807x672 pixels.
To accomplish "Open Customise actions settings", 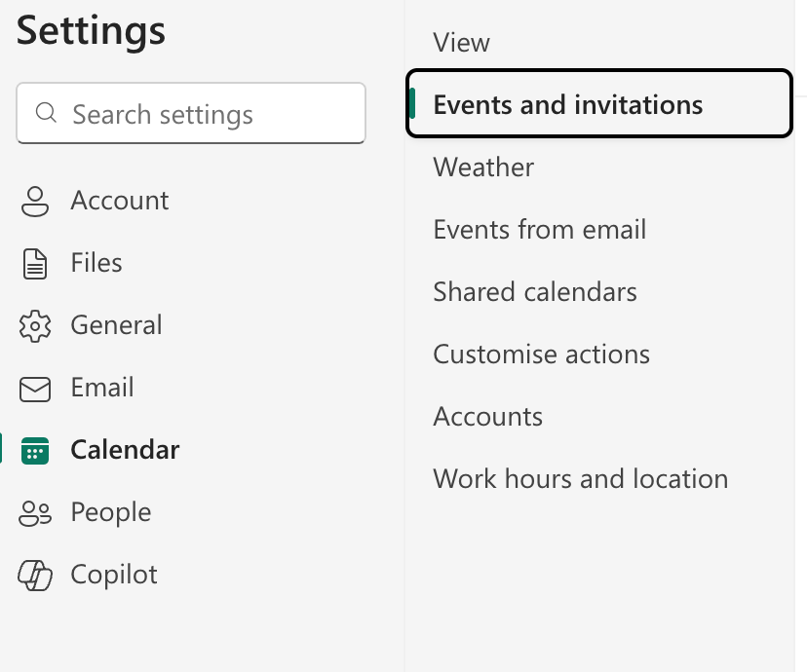I will [x=541, y=354].
